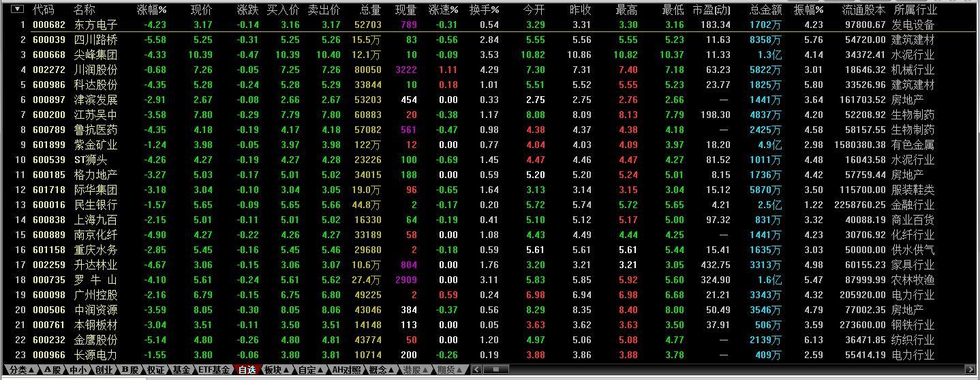The width and height of the screenshot is (980, 380).
Task: Select stock 科达股份
Action: [x=95, y=85]
